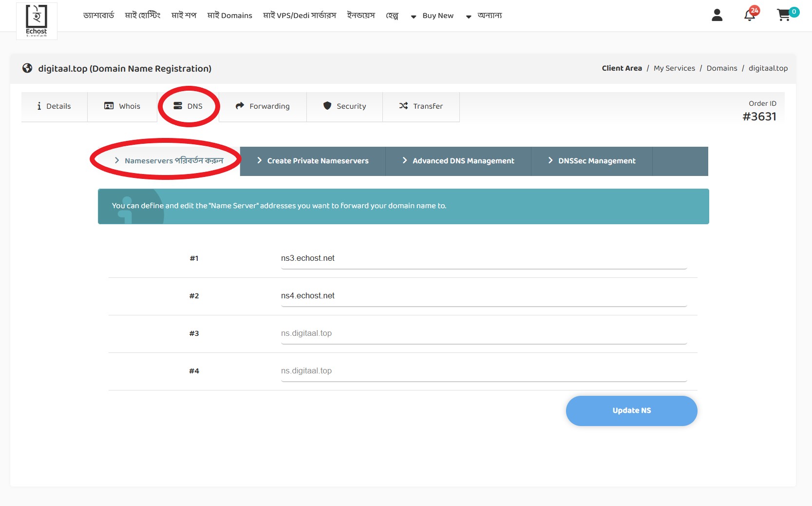The width and height of the screenshot is (812, 506).
Task: Open the মাই Domains menu item
Action: coord(230,16)
